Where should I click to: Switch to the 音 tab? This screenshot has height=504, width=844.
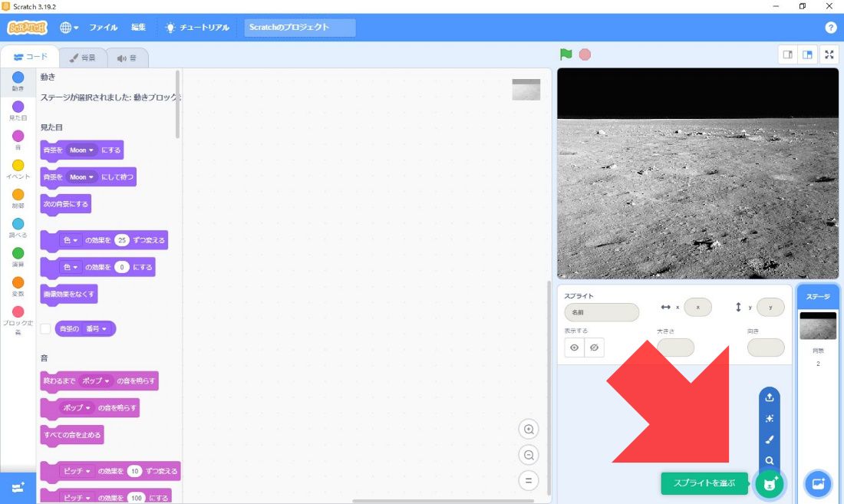point(127,58)
